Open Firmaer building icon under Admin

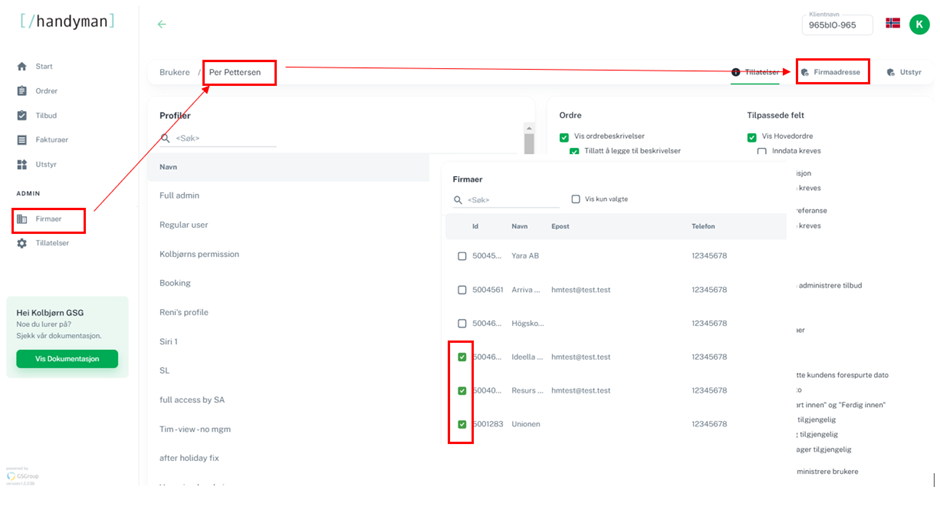coord(22,219)
